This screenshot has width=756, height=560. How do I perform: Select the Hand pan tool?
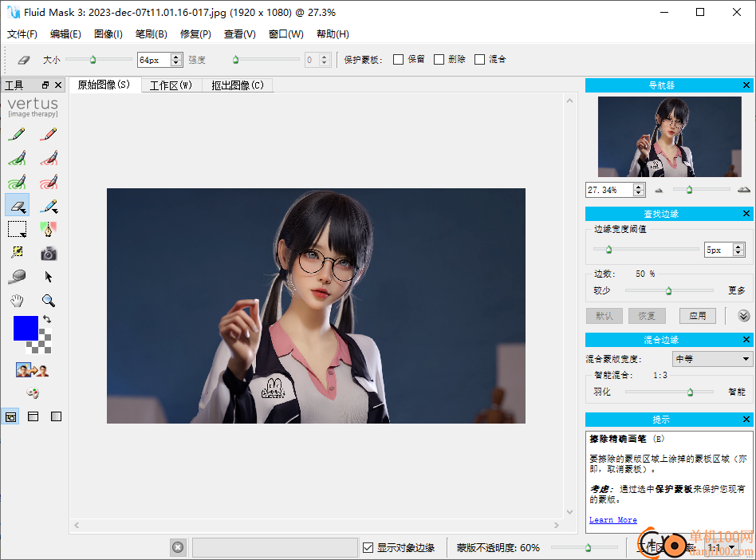17,301
